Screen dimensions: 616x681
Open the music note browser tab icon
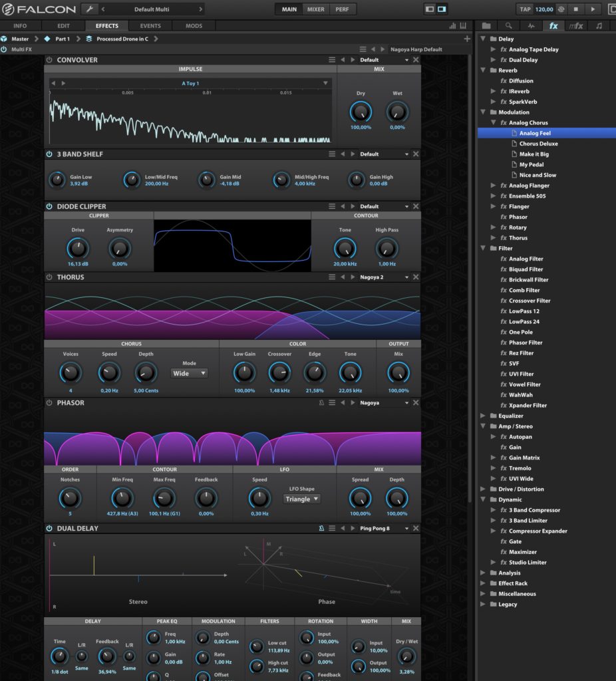pos(599,26)
